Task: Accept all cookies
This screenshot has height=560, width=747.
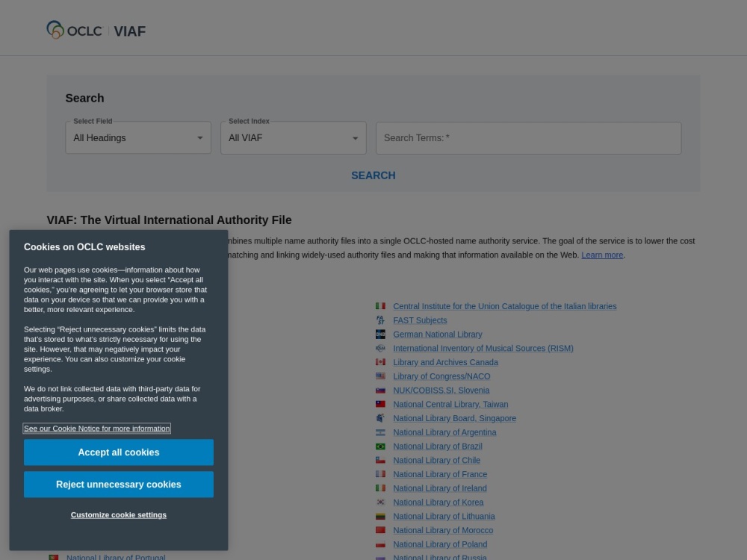Action: coord(119,452)
